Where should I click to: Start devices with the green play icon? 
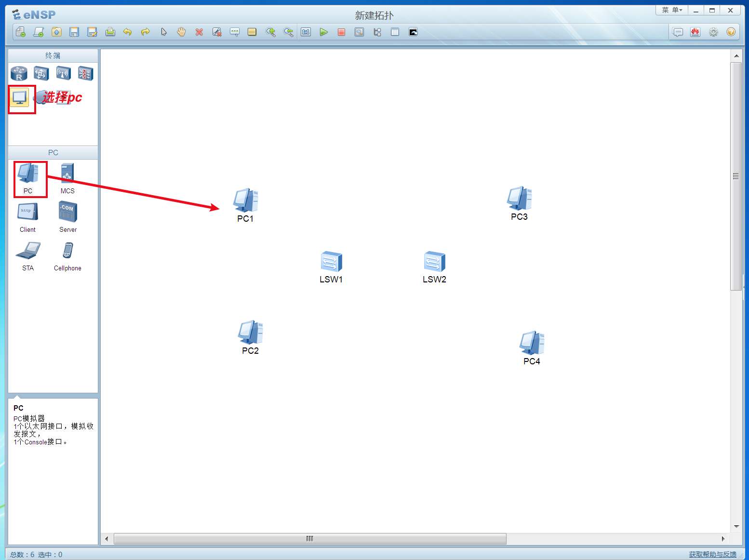324,32
